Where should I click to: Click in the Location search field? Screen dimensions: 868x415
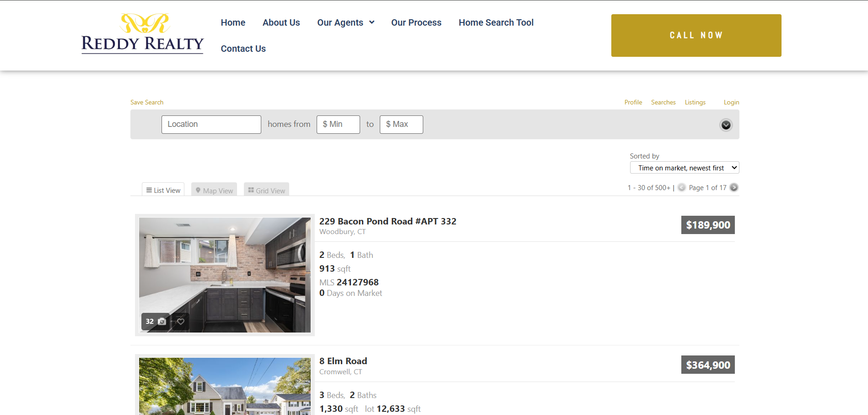211,124
